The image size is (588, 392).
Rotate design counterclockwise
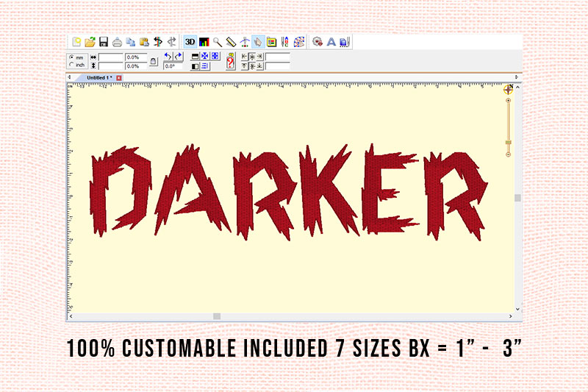(x=168, y=57)
